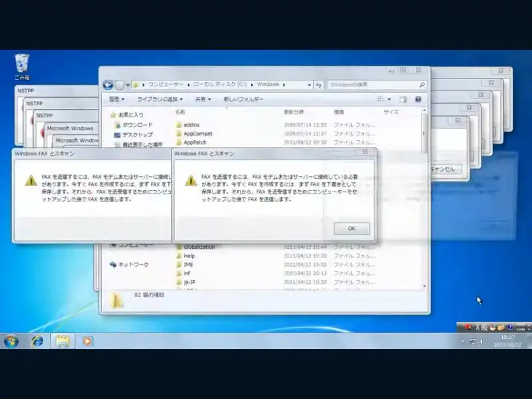Select 最近表示した場所 in navigation pane
532x399 pixels.
139,144
